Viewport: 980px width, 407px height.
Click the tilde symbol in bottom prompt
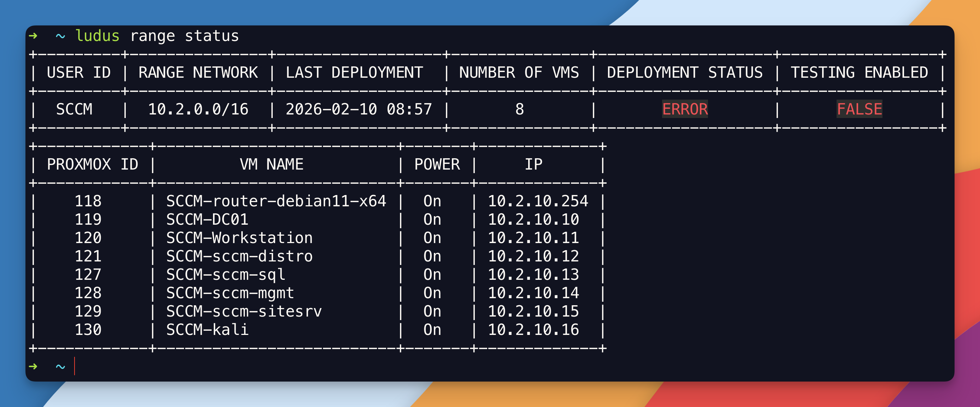coord(60,366)
